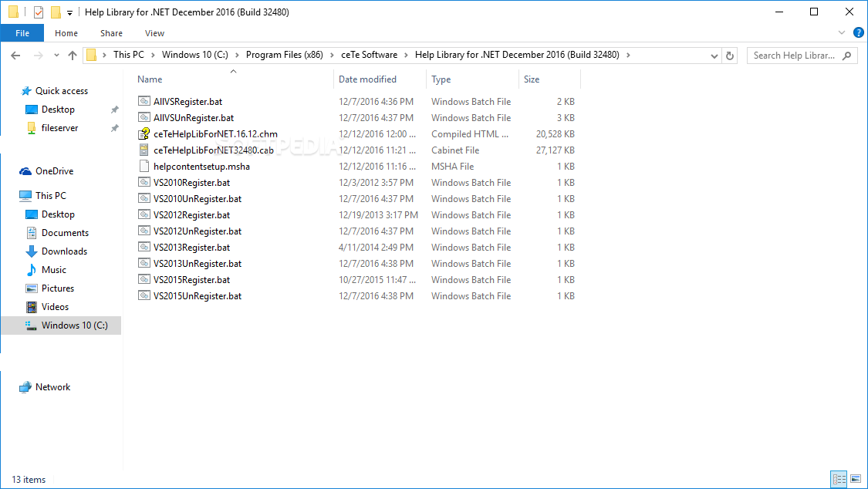Image resolution: width=868 pixels, height=489 pixels.
Task: Open Recent locations dropdown arrow
Action: click(56, 56)
